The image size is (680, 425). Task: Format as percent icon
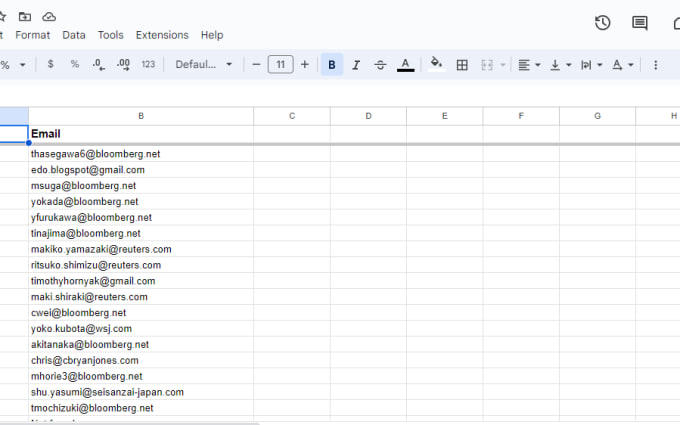pos(75,64)
